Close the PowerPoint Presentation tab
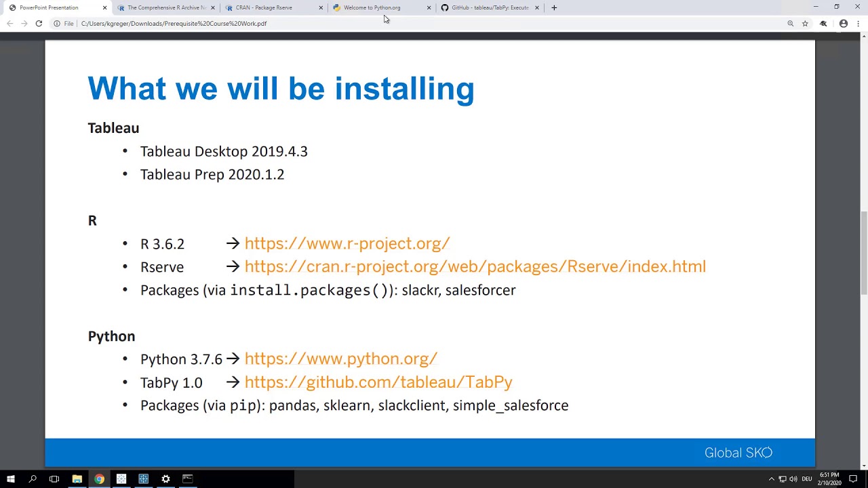 tap(104, 7)
